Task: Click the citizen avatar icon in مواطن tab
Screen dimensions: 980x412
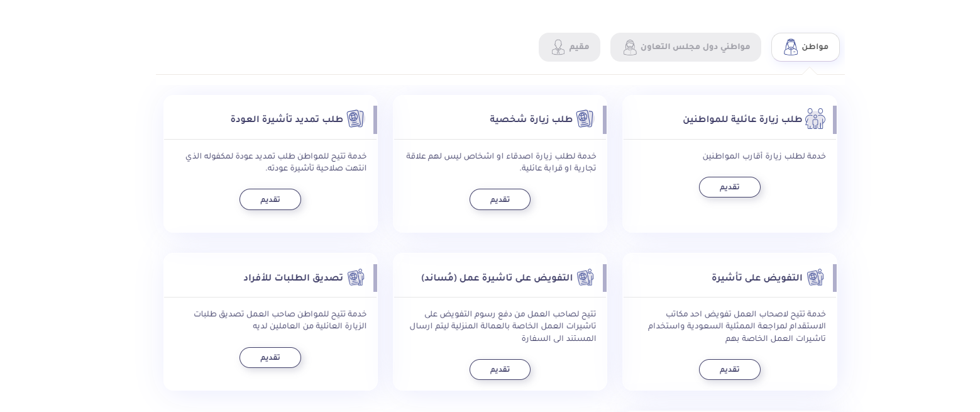Action: 791,47
